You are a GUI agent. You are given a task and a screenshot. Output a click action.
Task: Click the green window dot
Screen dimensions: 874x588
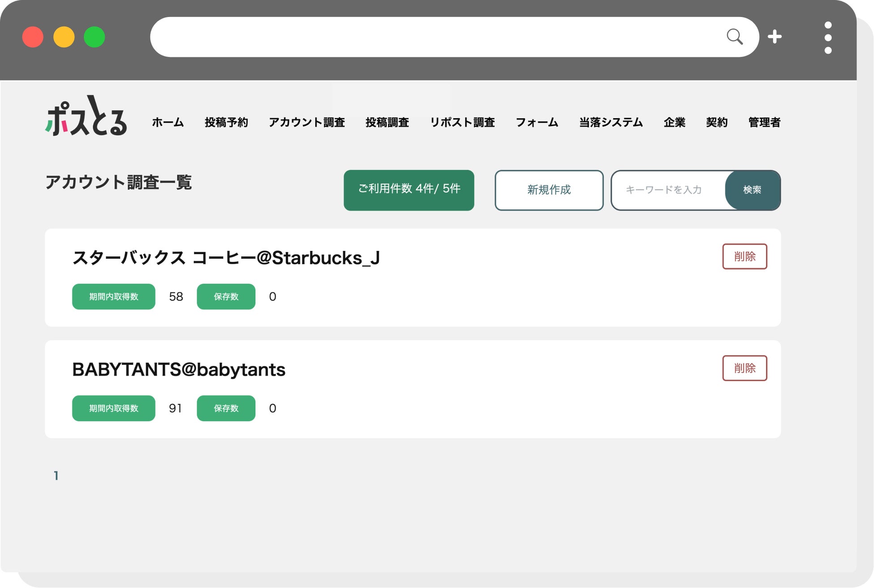click(x=95, y=37)
